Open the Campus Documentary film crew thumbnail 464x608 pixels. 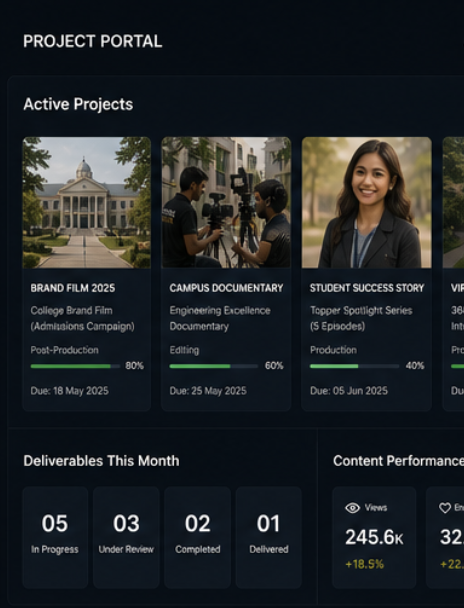tap(226, 202)
